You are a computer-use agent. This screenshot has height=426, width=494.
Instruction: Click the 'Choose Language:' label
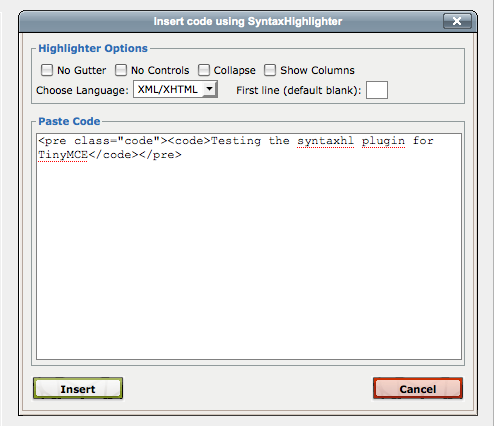tap(82, 90)
